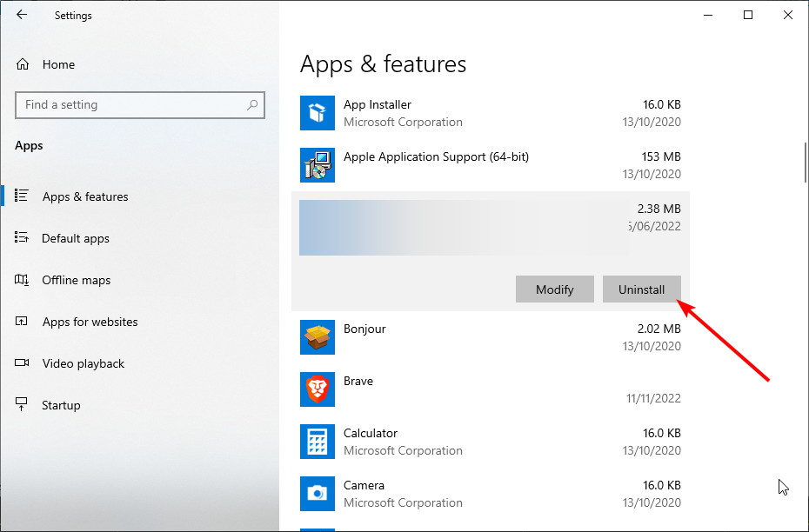Viewport: 809px width, 532px height.
Task: Click the Modify button
Action: [x=555, y=289]
